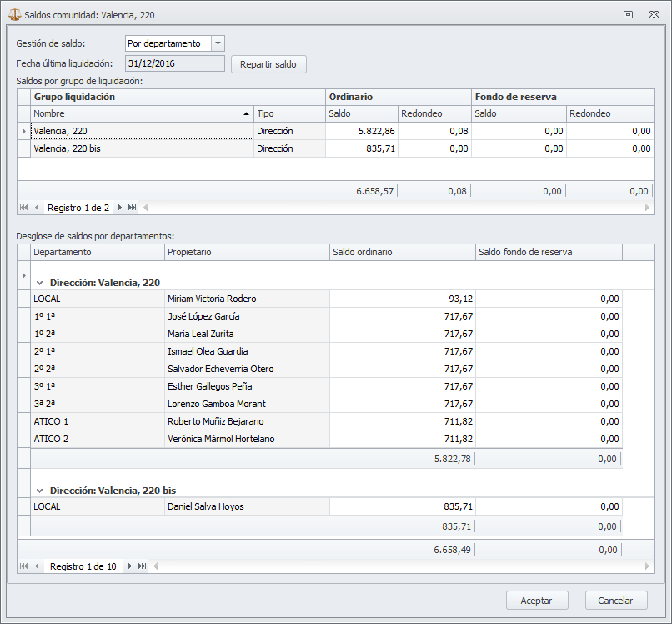Click the Cancelar button
Viewport: 672px width, 624px height.
(x=616, y=601)
